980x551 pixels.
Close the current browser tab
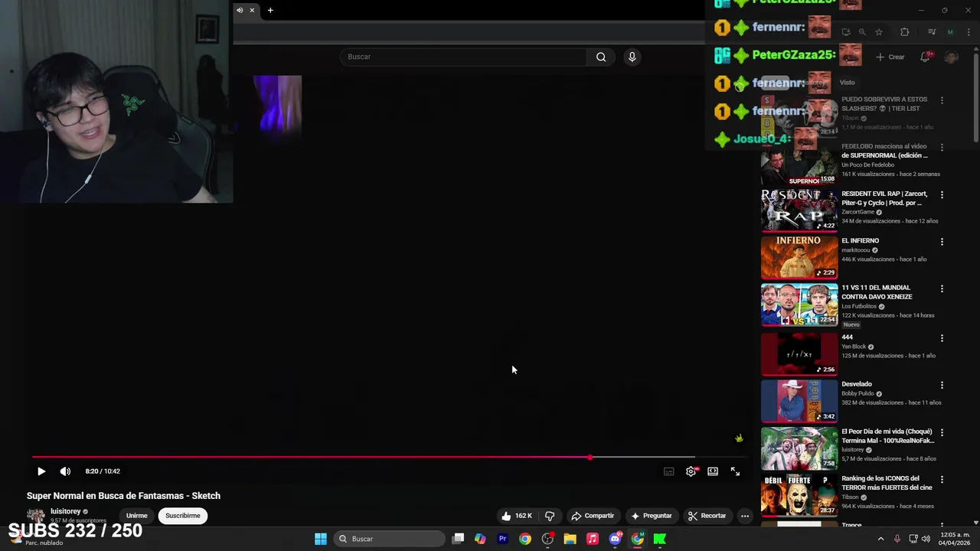click(x=252, y=10)
